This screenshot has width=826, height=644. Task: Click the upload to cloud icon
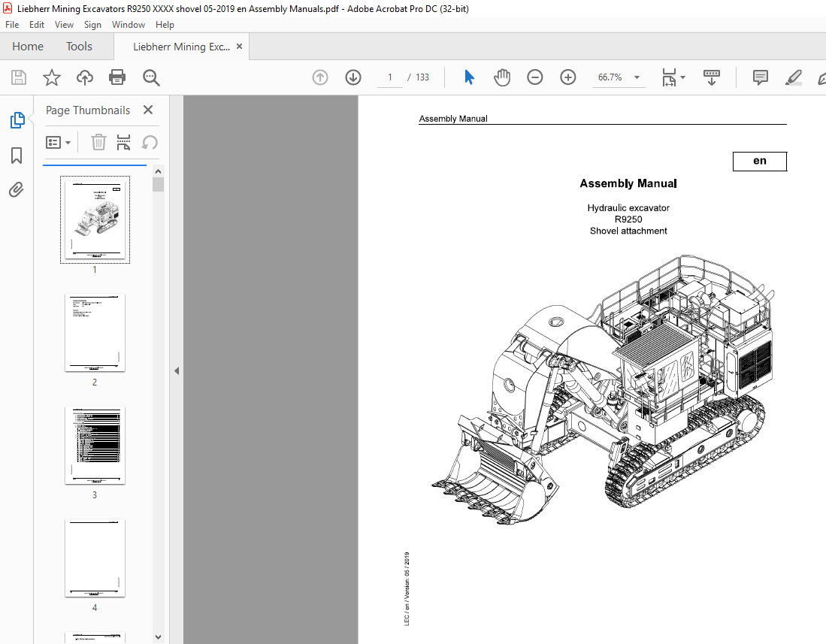pos(84,77)
